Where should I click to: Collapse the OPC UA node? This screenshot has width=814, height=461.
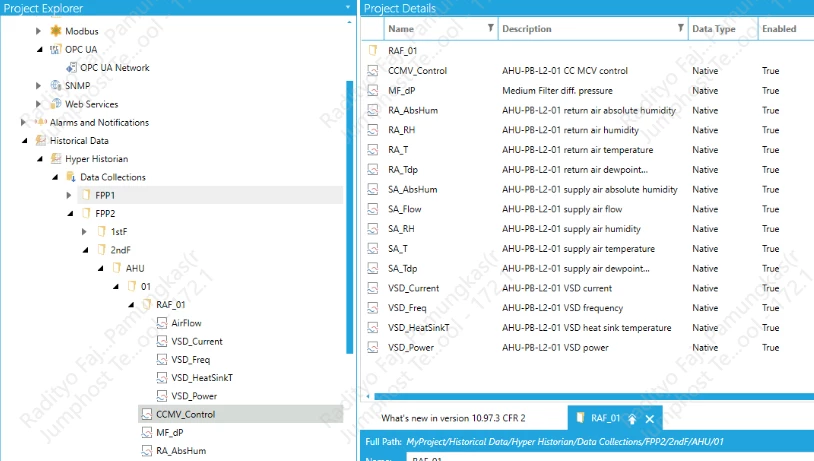click(40, 49)
